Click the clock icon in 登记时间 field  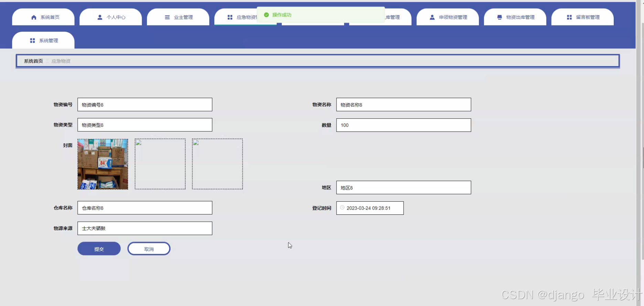342,208
